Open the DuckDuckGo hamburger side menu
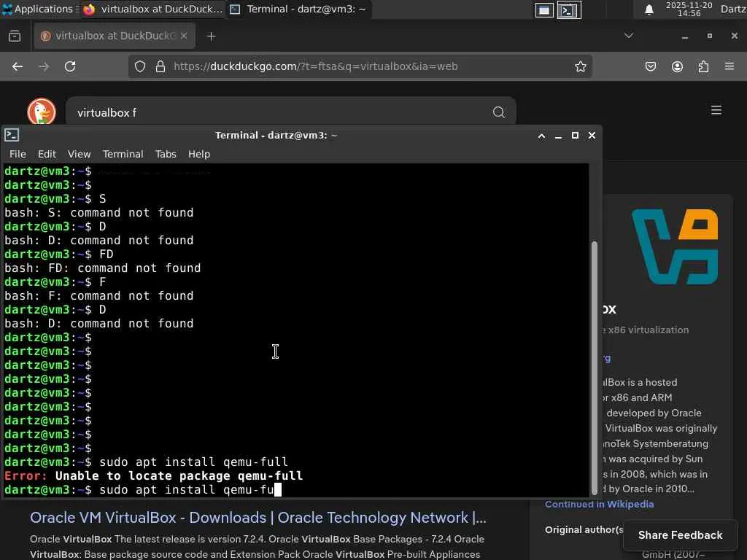747x560 pixels. 716,111
